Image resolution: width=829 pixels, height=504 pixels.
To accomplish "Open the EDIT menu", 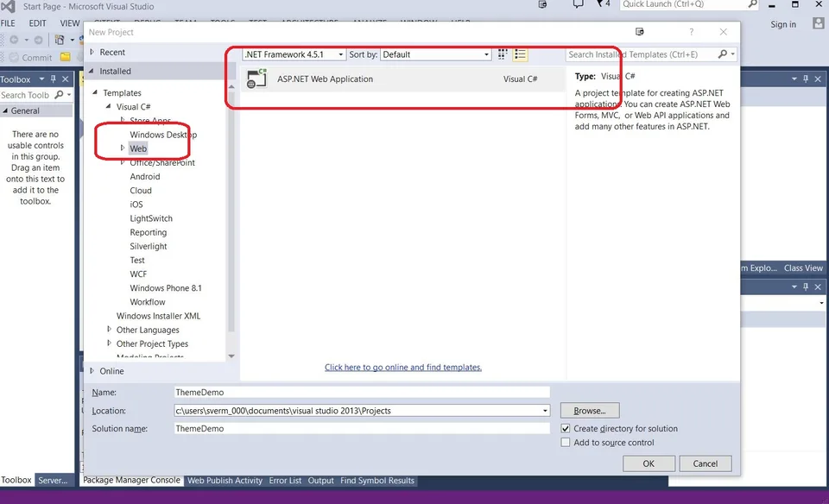I will coord(37,23).
